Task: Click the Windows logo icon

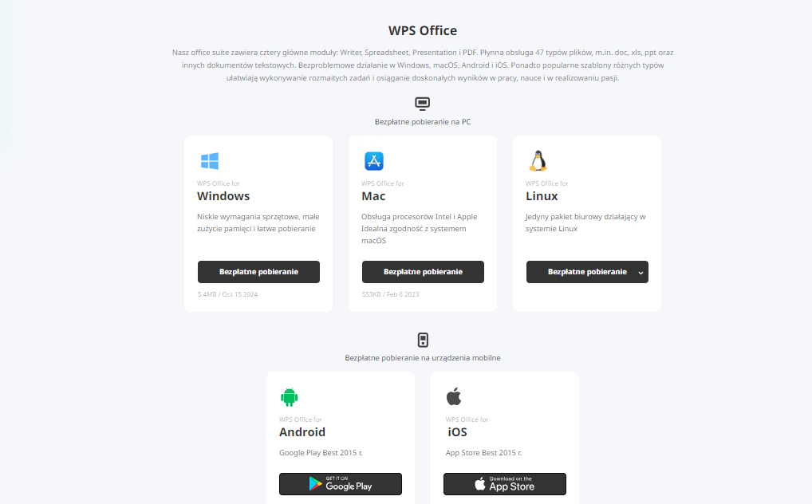Action: [x=210, y=161]
